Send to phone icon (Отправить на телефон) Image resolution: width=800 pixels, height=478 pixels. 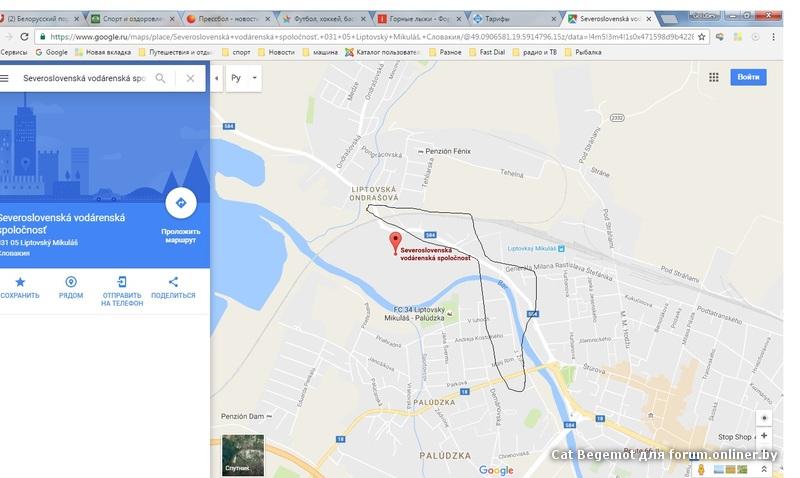point(122,282)
